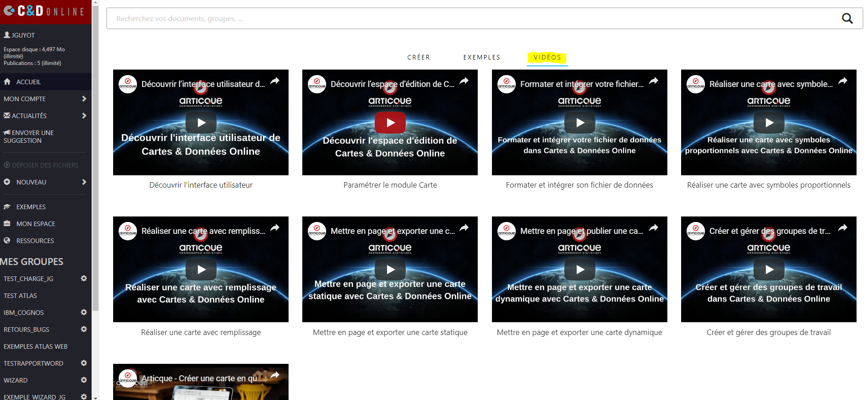
Task: Switch to the Créer tab
Action: (419, 57)
